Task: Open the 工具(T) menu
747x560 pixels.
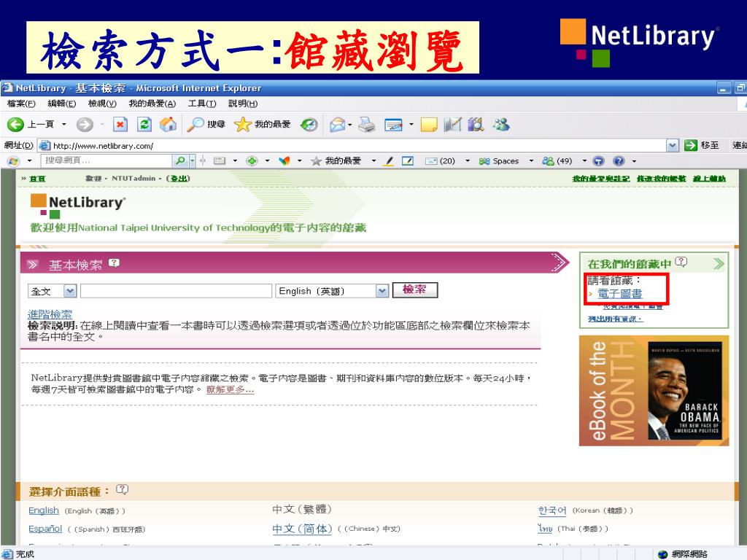Action: (x=202, y=104)
